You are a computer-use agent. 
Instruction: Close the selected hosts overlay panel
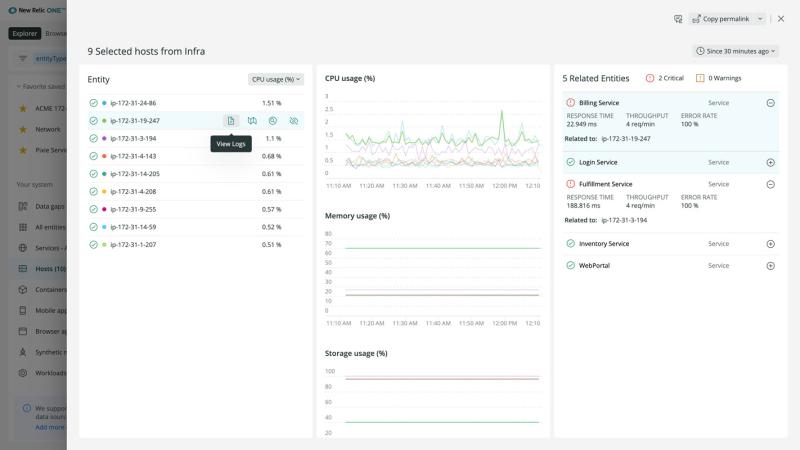click(781, 19)
